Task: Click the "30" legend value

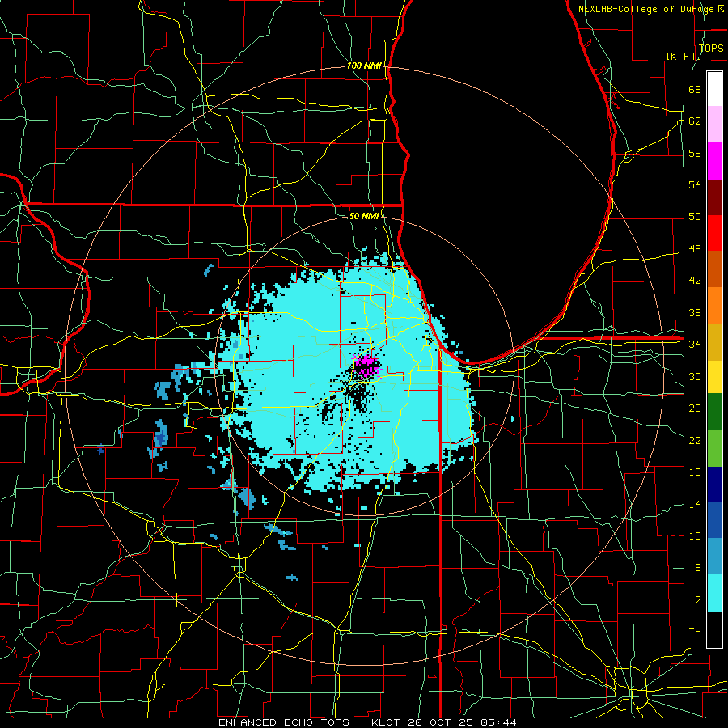Action: point(695,376)
